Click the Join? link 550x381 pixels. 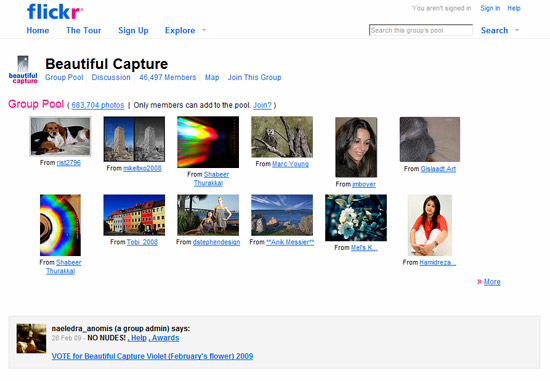(262, 105)
